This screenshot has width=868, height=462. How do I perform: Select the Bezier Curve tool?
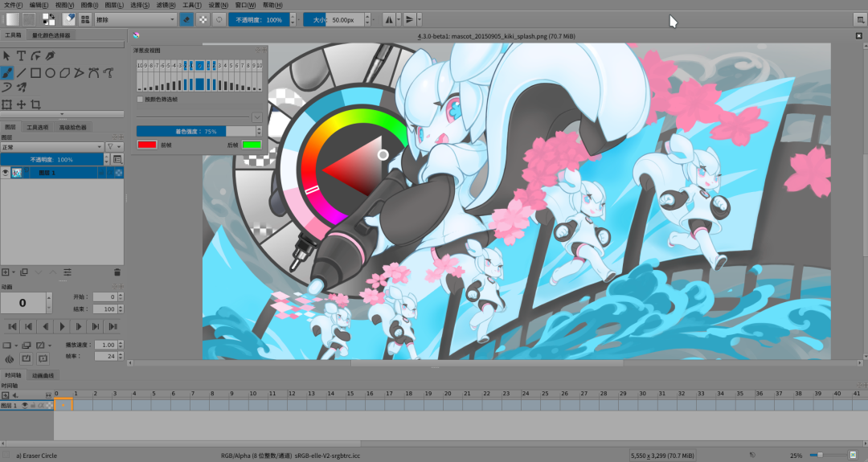(x=93, y=72)
